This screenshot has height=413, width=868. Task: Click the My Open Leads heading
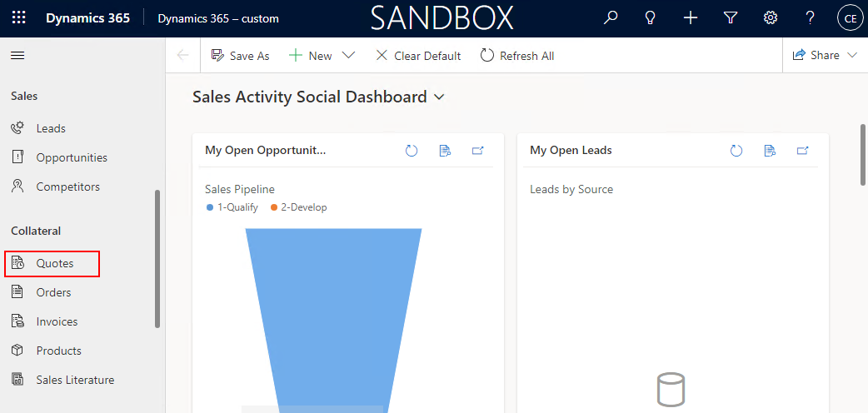(571, 150)
